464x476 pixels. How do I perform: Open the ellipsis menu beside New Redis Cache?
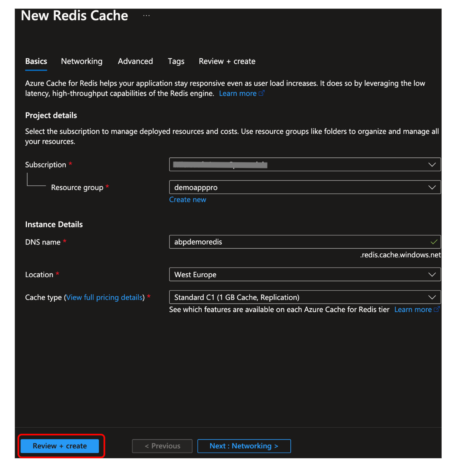(146, 15)
